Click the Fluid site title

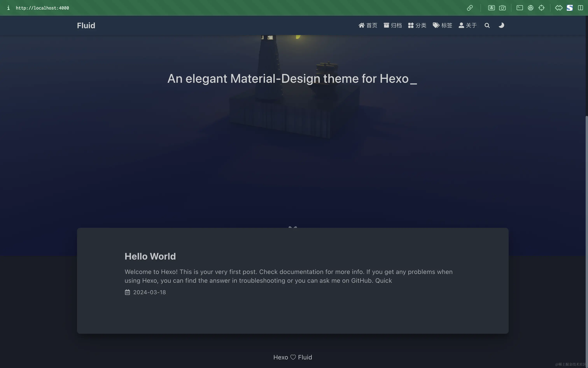pos(86,25)
